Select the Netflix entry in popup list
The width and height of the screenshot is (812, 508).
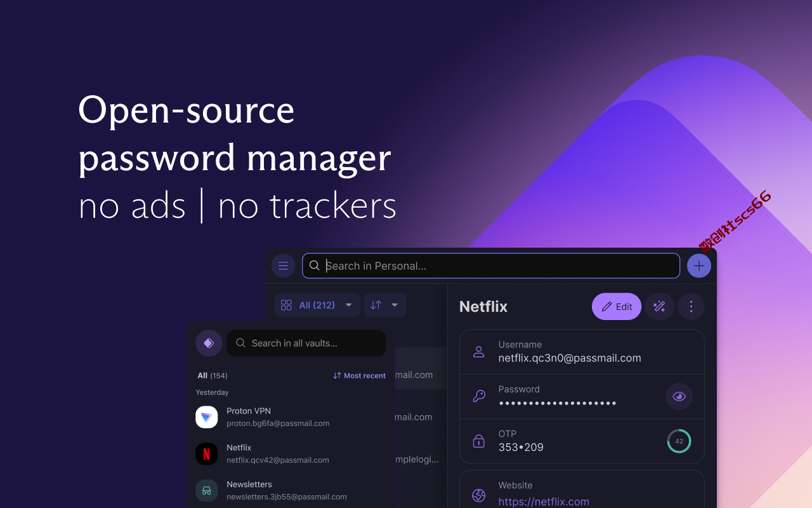coord(291,454)
